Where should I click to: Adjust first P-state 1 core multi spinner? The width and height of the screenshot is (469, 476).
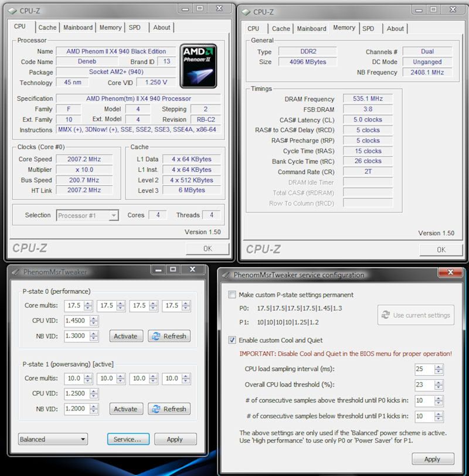point(88,379)
